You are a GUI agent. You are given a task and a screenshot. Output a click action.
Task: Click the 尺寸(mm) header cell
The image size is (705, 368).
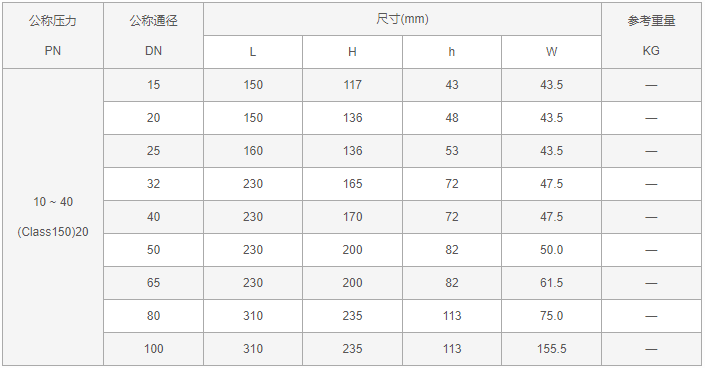[x=402, y=19]
